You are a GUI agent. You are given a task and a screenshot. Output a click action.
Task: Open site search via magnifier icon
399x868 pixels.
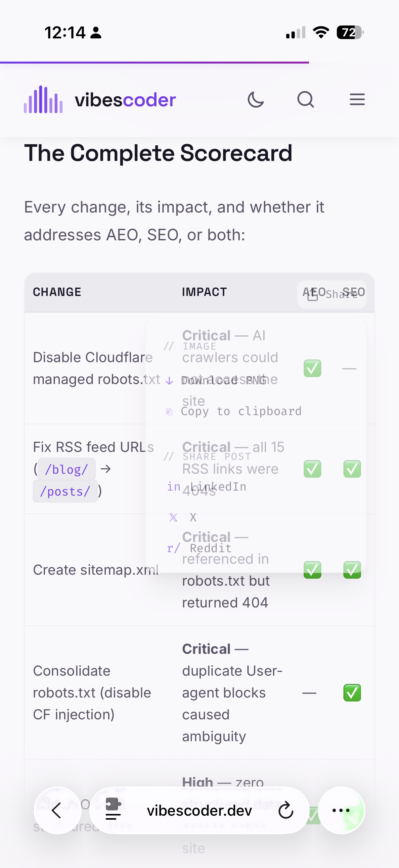pos(306,99)
